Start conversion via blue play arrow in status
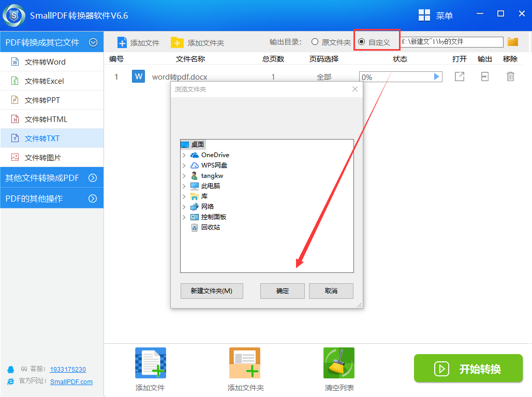Screen dimensions: 532x397 tap(436, 77)
